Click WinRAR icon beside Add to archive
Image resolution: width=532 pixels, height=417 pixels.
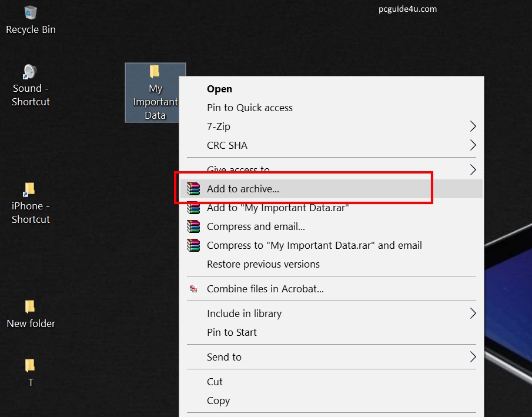[x=193, y=189]
